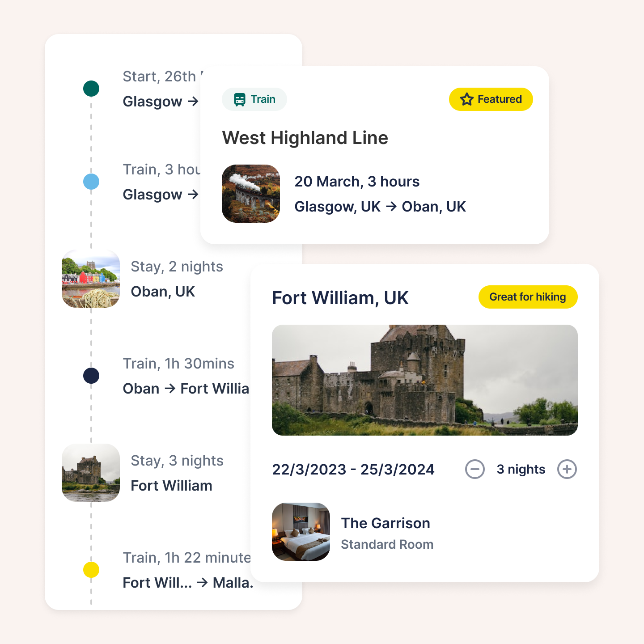This screenshot has width=644, height=644.
Task: Select the yellow Mallaig train timeline dot
Action: (x=91, y=570)
